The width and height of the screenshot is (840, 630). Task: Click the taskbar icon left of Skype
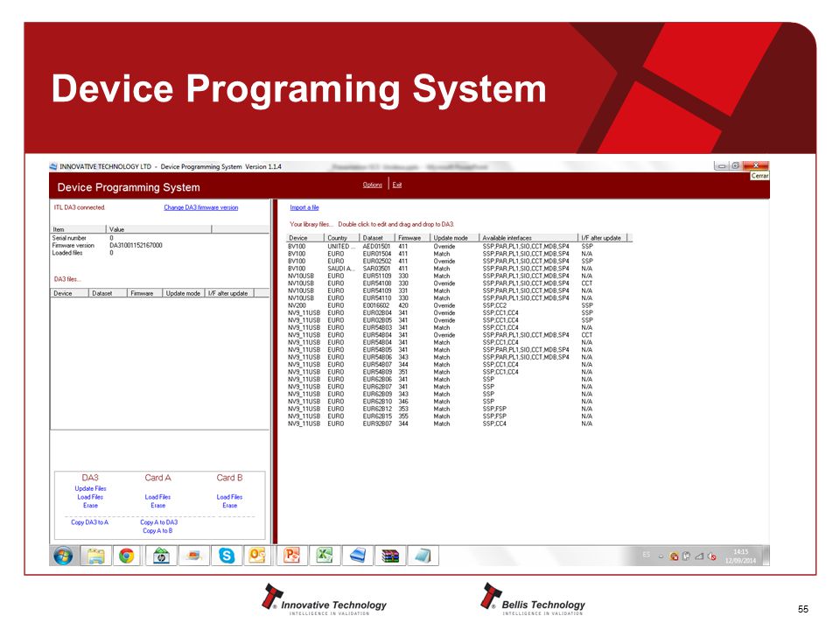pos(194,556)
